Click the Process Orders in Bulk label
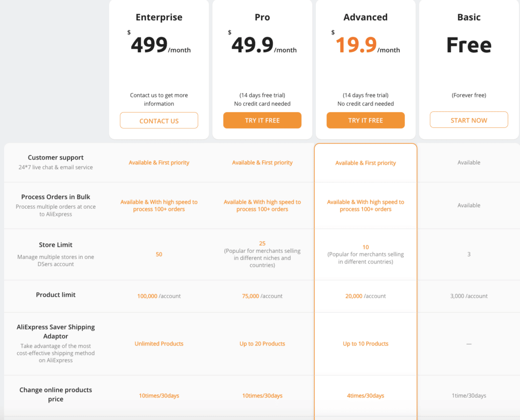Viewport: 520px width, 420px height. coord(56,197)
